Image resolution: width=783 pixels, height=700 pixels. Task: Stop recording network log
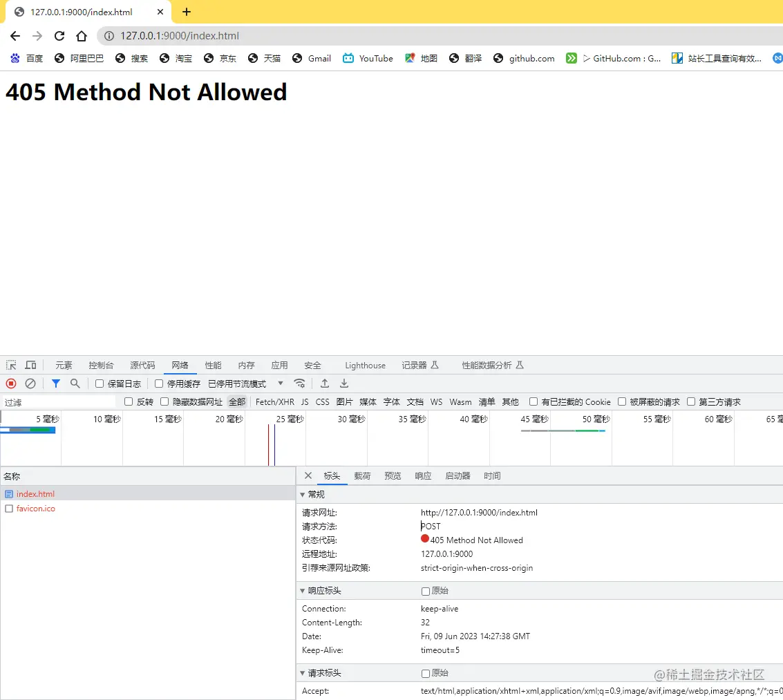pyautogui.click(x=11, y=384)
